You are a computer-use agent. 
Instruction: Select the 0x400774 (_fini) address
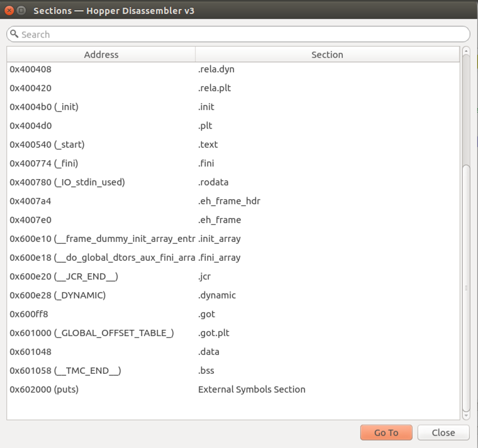click(x=43, y=163)
